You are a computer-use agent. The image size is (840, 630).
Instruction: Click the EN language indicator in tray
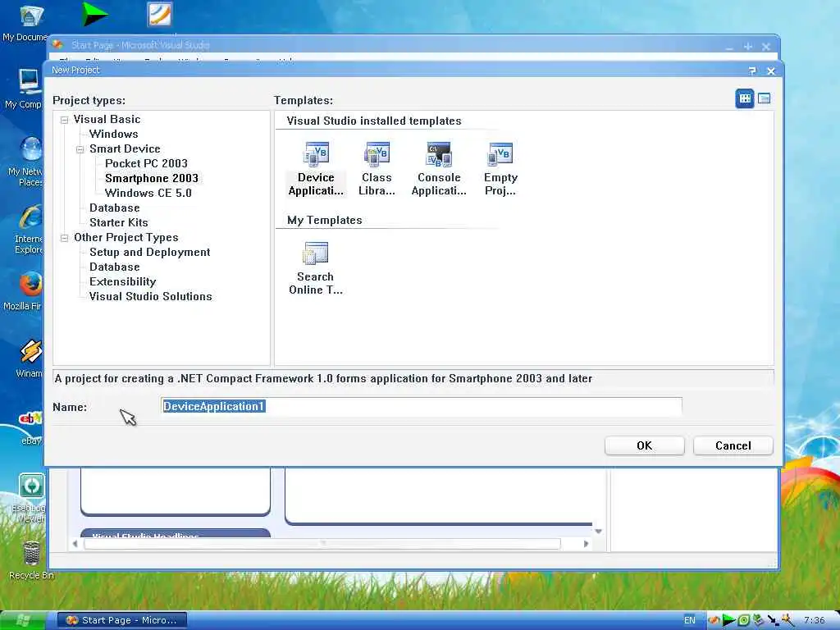pyautogui.click(x=689, y=620)
